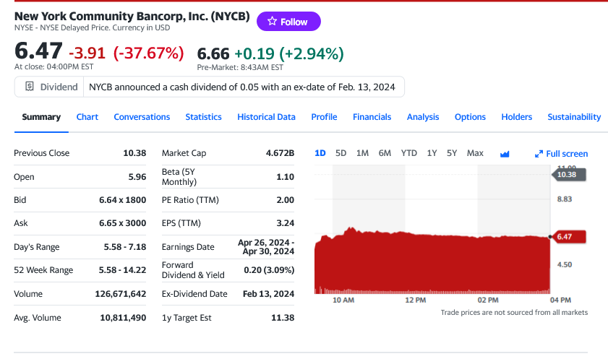Show the 5Y chart range
This screenshot has width=608, height=364.
tap(451, 153)
